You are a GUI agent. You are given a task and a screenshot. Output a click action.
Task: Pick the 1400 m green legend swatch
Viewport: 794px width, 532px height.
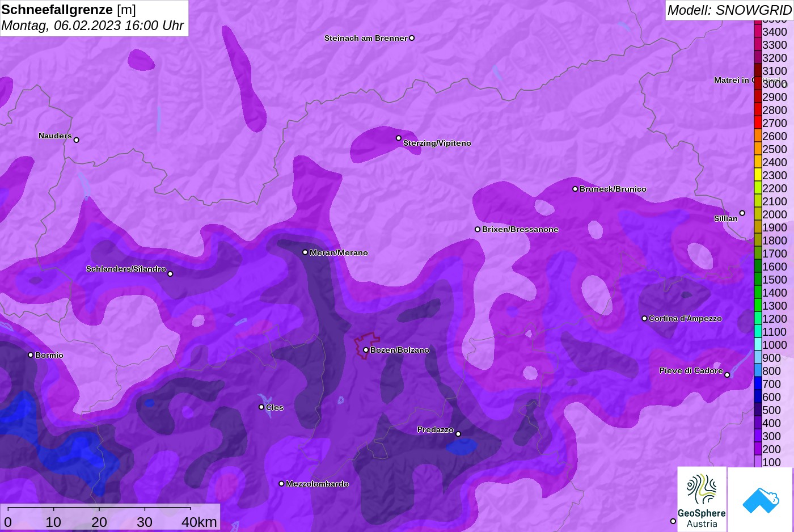tap(758, 292)
